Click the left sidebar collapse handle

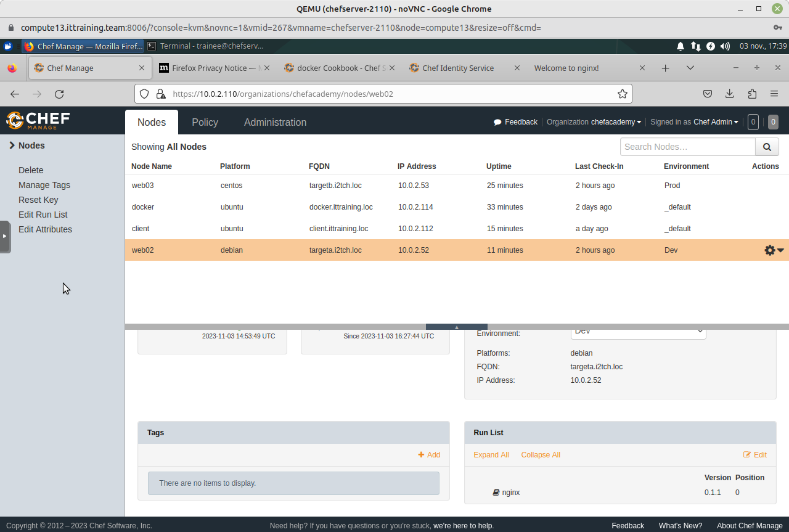[5, 236]
